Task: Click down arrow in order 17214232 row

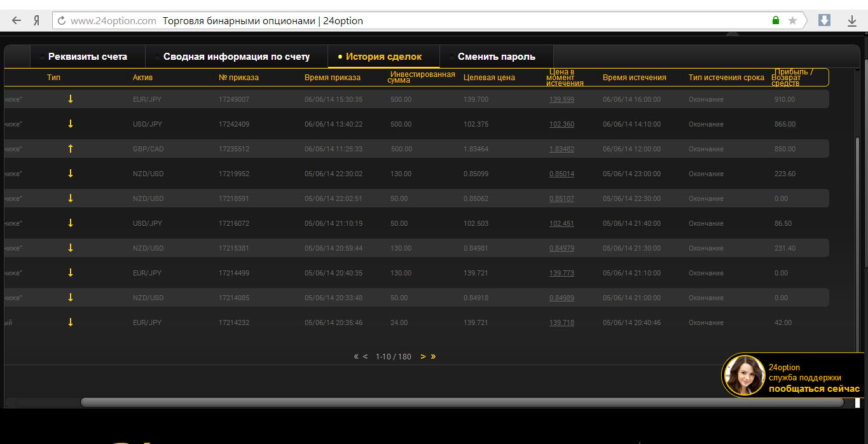Action: (x=71, y=323)
